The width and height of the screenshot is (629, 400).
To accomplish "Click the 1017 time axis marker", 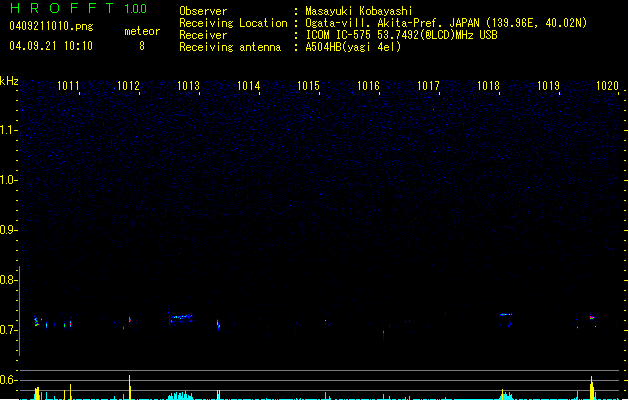I will click(x=428, y=86).
